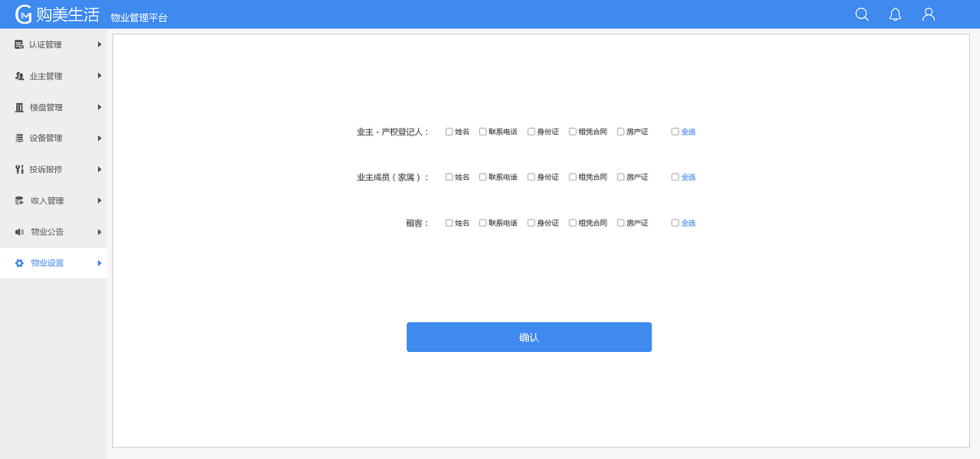Open the search magnifier in header
Screen dimensions: 980x459
click(862, 15)
